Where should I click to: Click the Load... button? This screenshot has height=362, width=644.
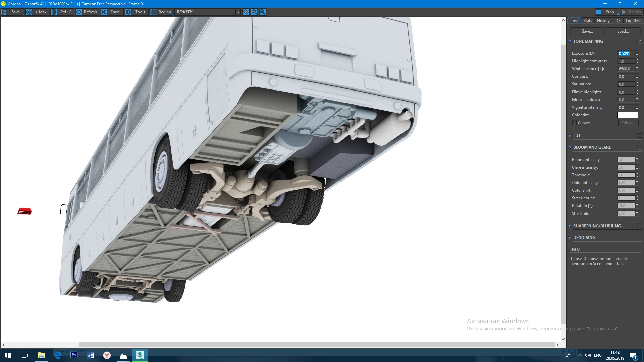[x=623, y=31]
